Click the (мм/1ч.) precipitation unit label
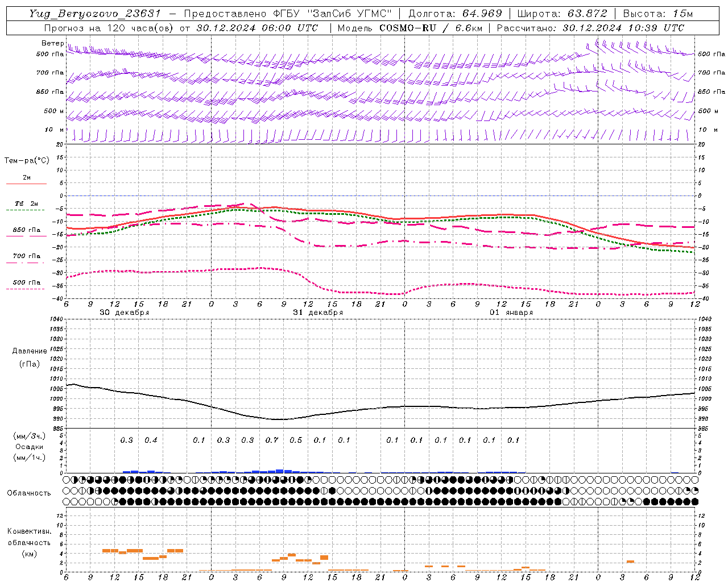Image resolution: width=728 pixels, height=582 pixels. click(30, 458)
